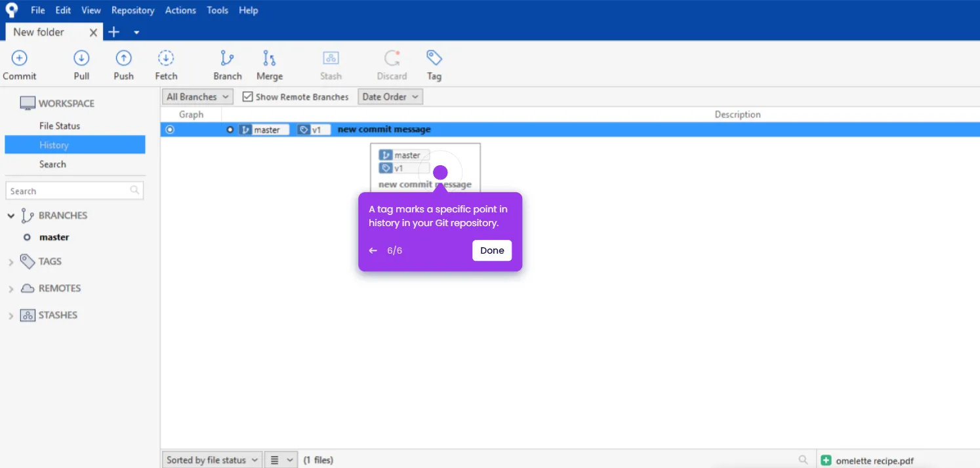Click the Merge toolbar icon
Image resolution: width=980 pixels, height=468 pixels.
pos(270,58)
